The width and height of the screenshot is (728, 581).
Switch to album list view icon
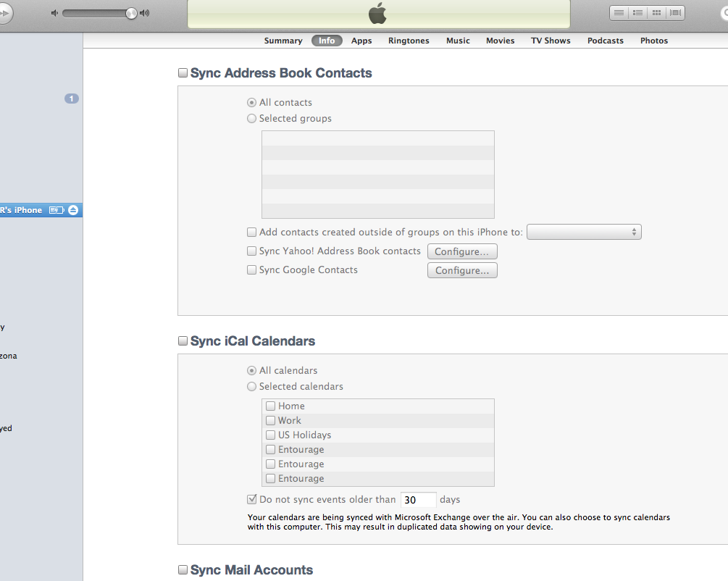(x=638, y=13)
